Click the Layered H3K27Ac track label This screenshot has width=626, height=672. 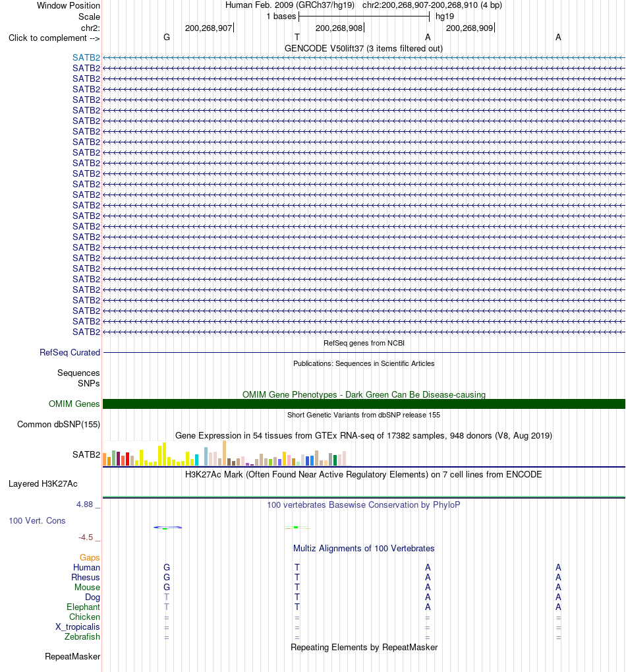click(43, 484)
